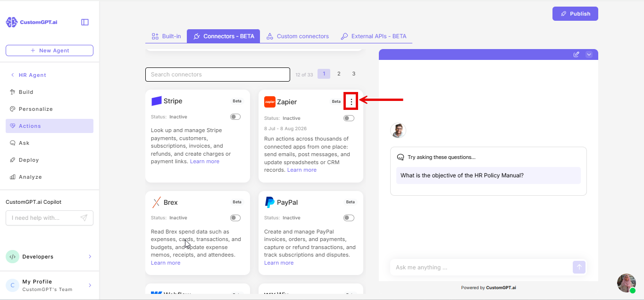This screenshot has width=644, height=300.
Task: Enable the PayPal connector toggle
Action: click(349, 218)
